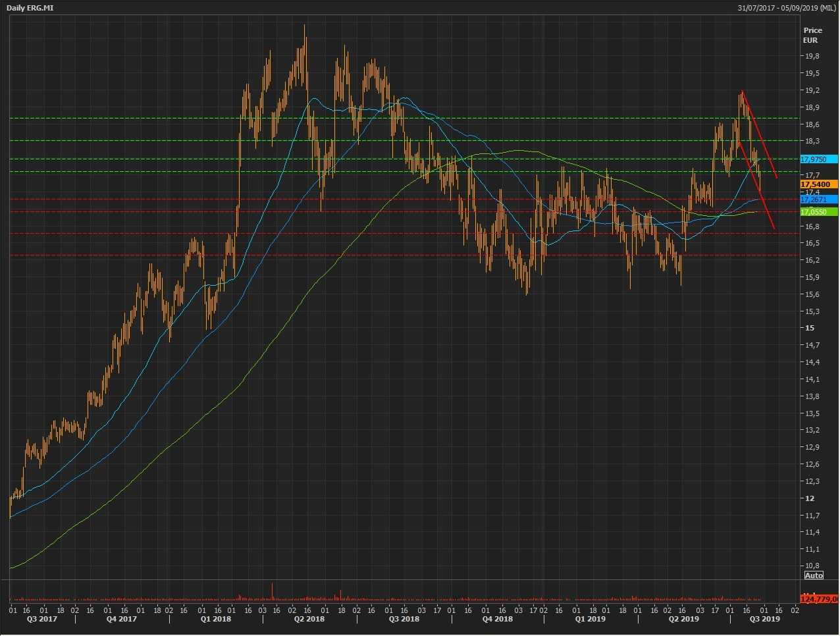
Task: Click the red volume value label
Action: click(x=819, y=599)
